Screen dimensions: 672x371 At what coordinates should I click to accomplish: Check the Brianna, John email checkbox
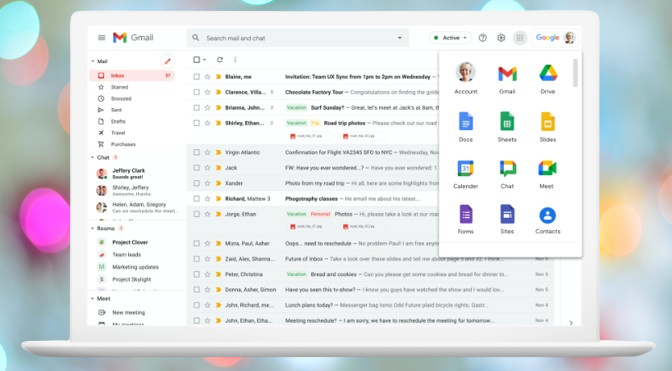tap(196, 108)
